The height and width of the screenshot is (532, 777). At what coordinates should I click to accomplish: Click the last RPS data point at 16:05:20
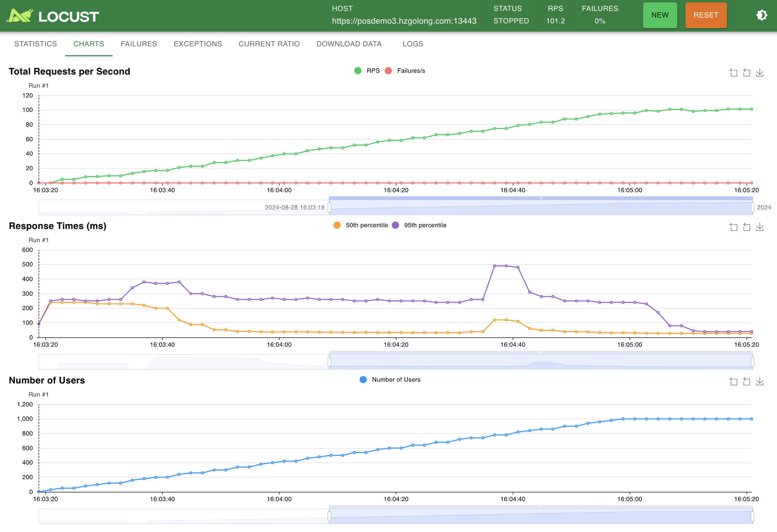[752, 109]
